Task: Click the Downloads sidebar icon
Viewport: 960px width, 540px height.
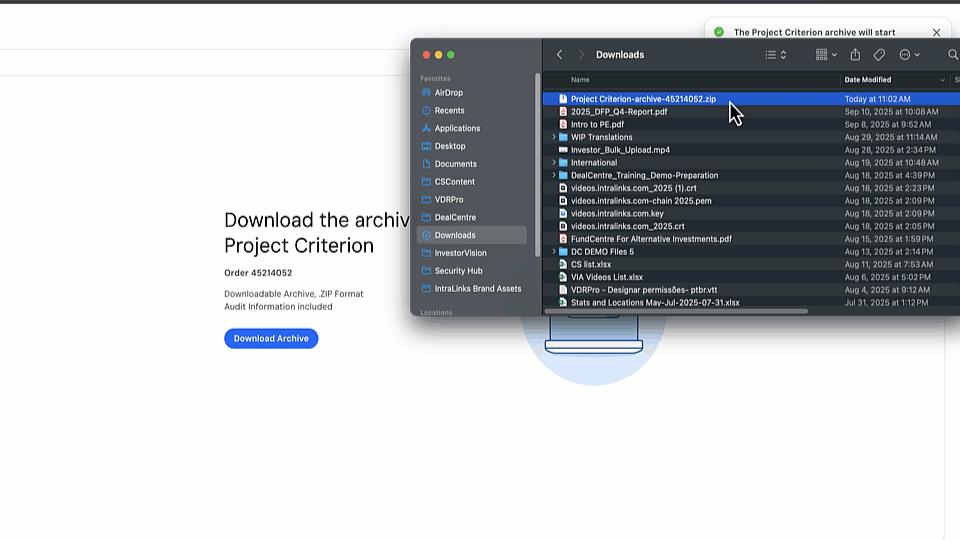Action: [x=426, y=235]
